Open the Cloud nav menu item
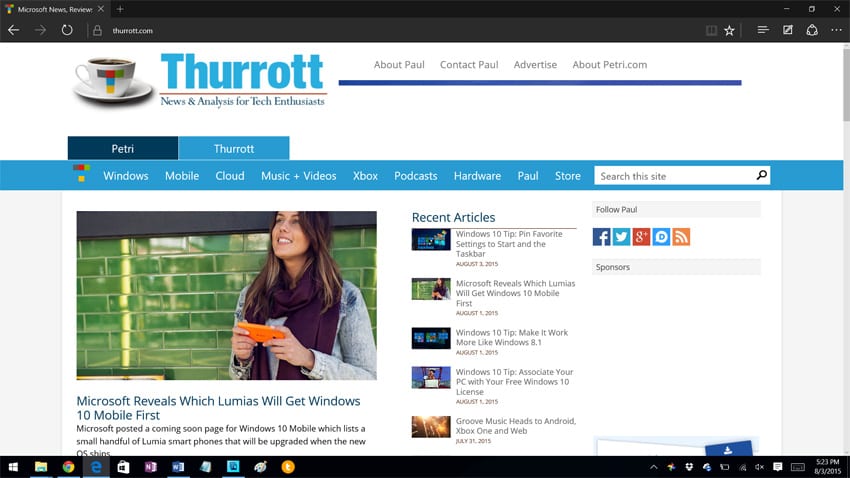The image size is (850, 478). point(230,176)
